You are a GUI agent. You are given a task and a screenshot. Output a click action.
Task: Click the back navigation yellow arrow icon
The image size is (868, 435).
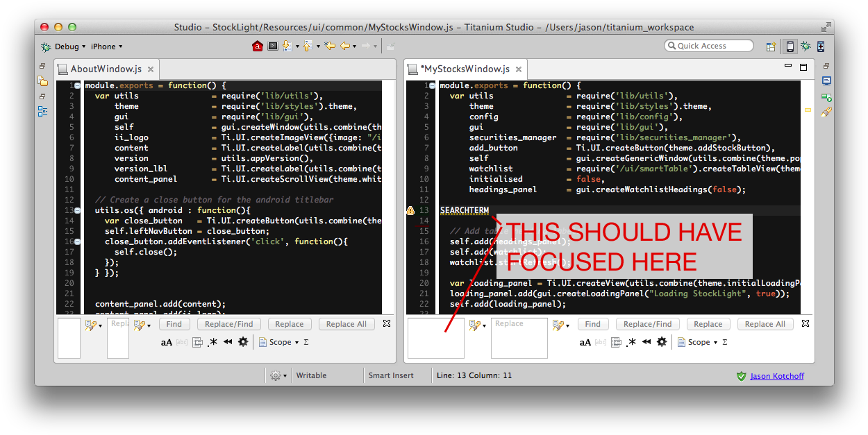tap(346, 46)
